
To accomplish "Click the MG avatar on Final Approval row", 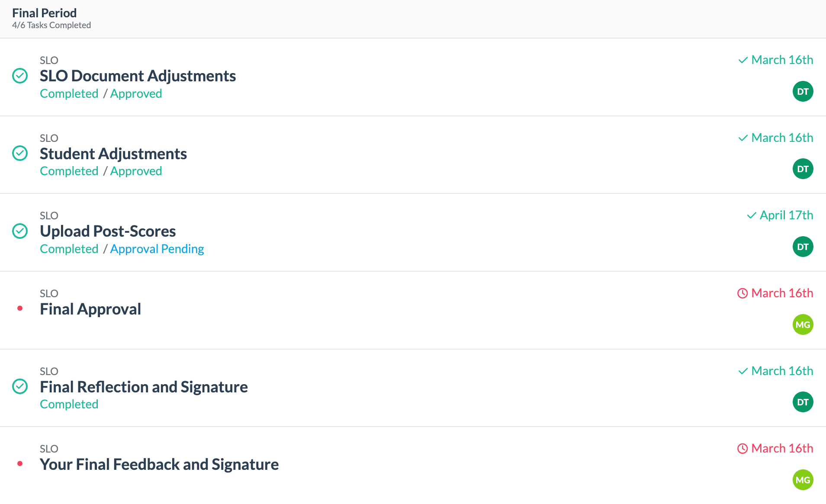I will tap(803, 324).
